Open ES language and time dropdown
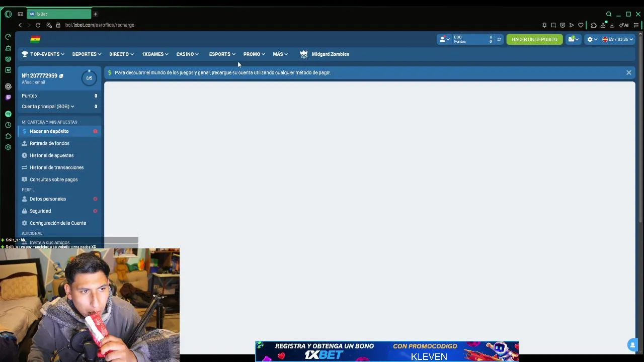This screenshot has height=362, width=644. click(x=617, y=39)
